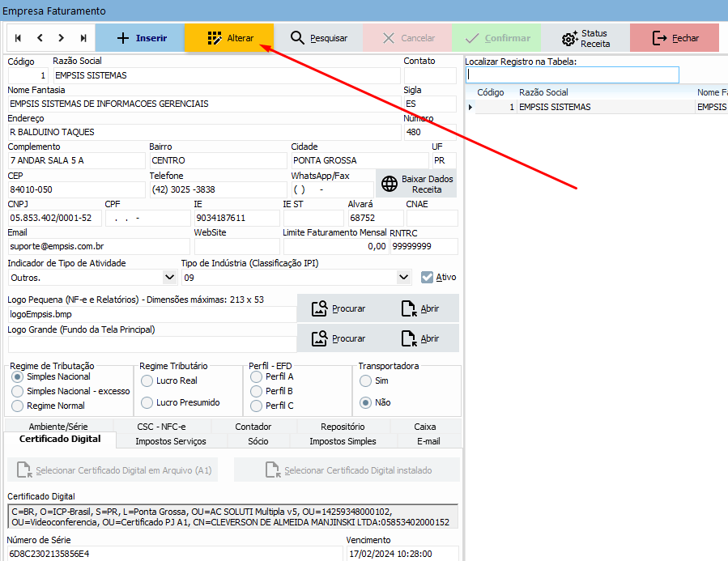Select Certificado Digital em Arquivo (A1)

pos(113,470)
